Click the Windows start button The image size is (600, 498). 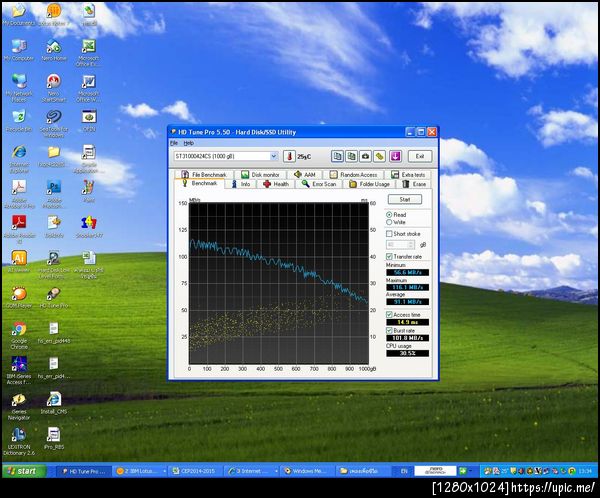[x=24, y=471]
